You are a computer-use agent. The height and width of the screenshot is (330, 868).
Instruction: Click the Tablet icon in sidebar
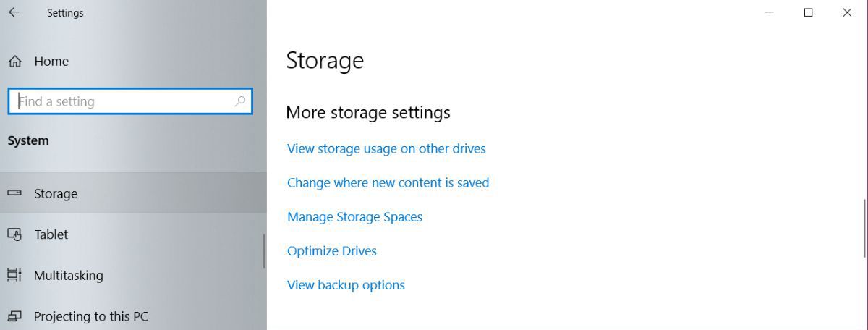pos(14,234)
